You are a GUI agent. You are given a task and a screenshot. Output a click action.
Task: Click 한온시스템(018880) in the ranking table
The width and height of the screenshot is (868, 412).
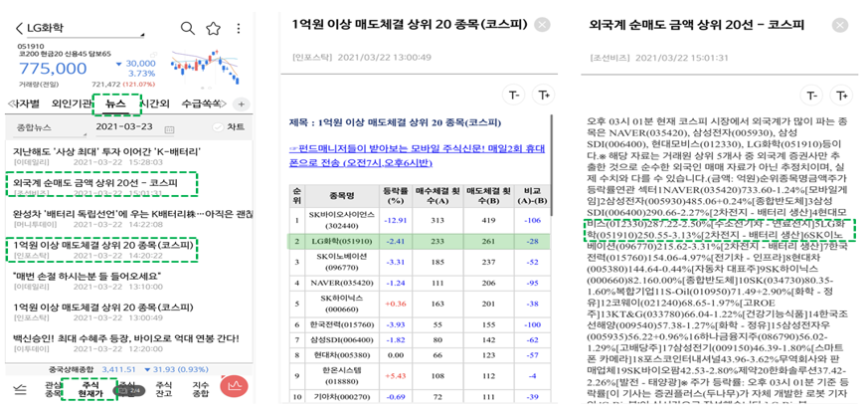(340, 376)
